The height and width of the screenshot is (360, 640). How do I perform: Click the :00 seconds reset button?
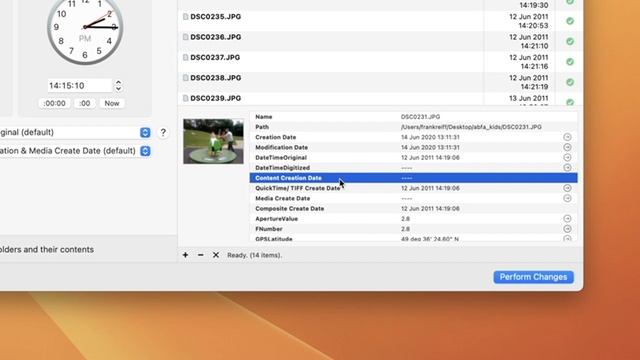click(84, 103)
